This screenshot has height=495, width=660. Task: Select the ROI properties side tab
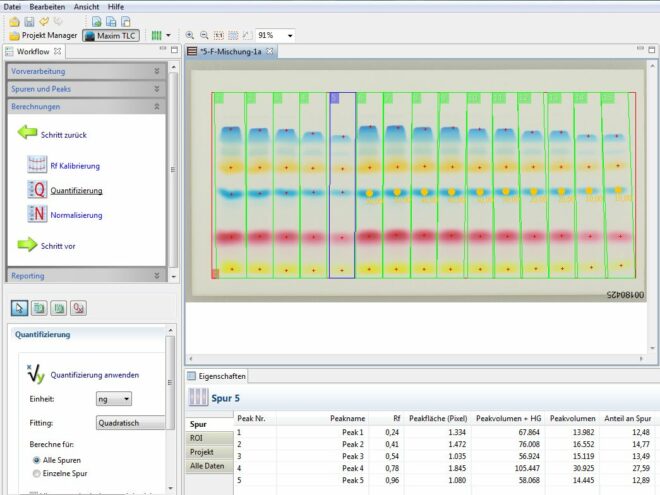pos(209,438)
